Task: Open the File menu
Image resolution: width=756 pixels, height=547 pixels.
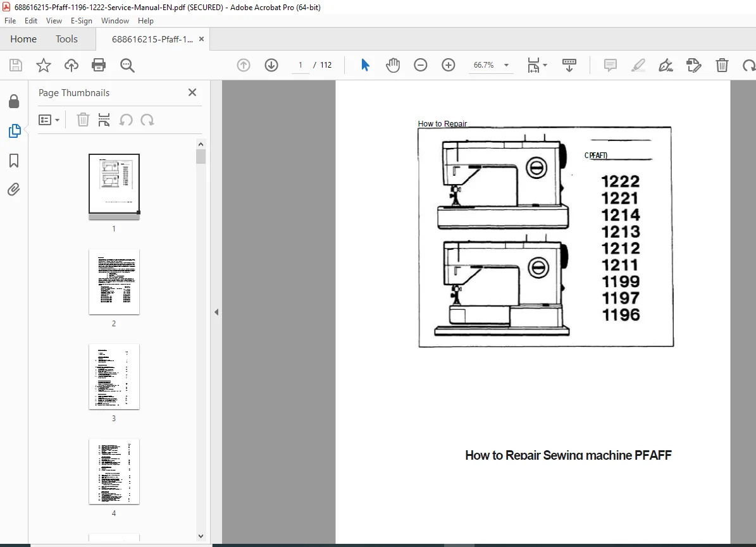Action: click(10, 21)
